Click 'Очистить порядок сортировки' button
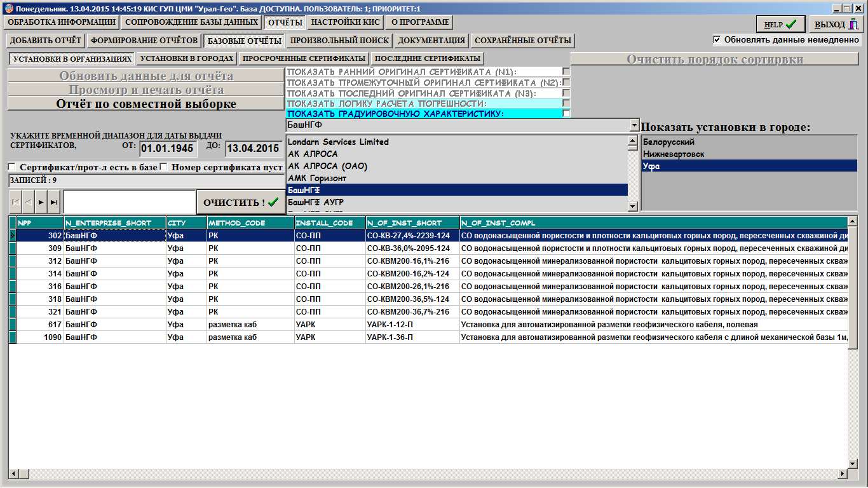 715,60
